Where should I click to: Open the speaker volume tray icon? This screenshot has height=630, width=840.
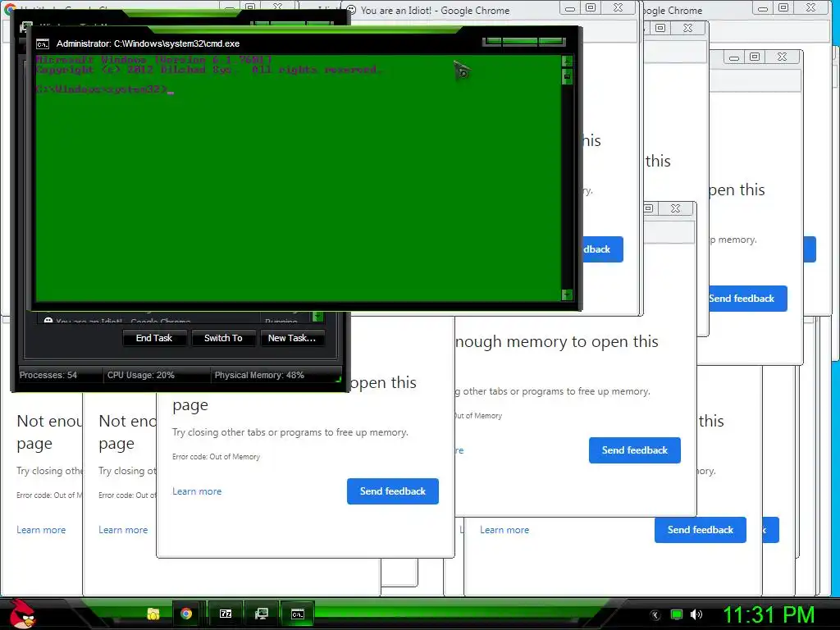point(696,614)
